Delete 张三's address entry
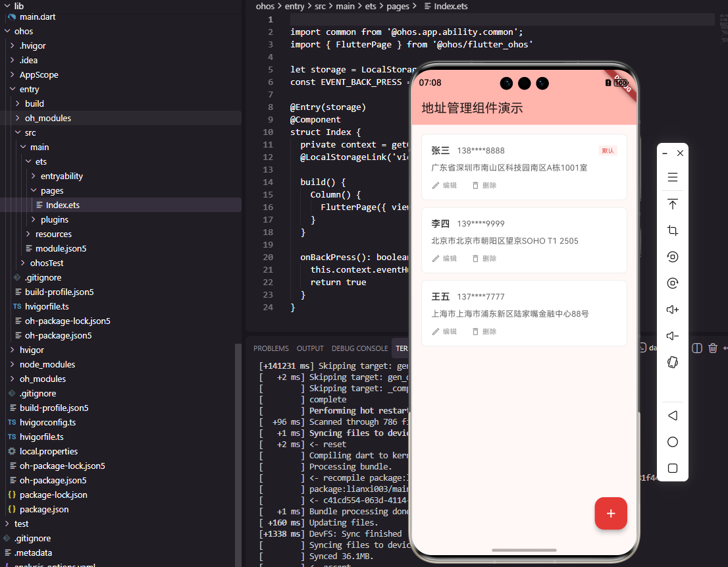 pyautogui.click(x=484, y=185)
